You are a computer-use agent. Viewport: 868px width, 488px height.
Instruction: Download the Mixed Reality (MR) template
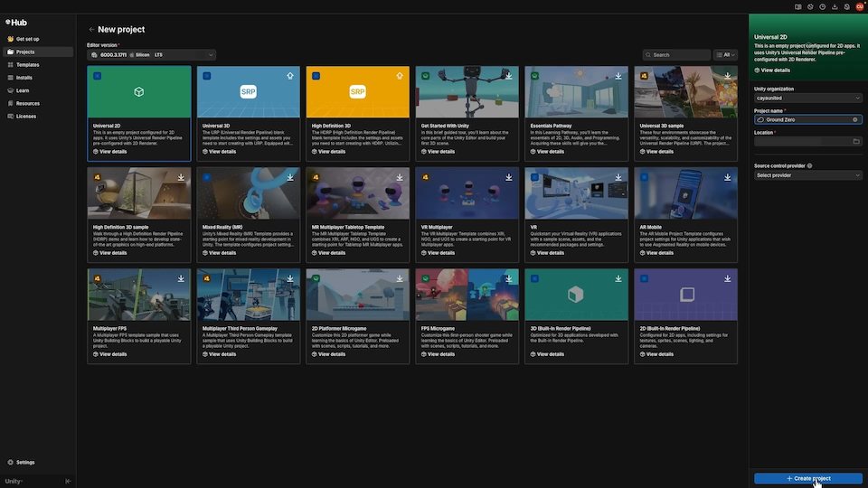[290, 177]
